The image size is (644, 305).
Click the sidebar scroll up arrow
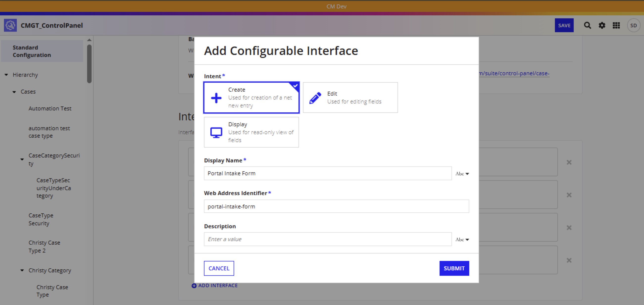click(x=89, y=40)
